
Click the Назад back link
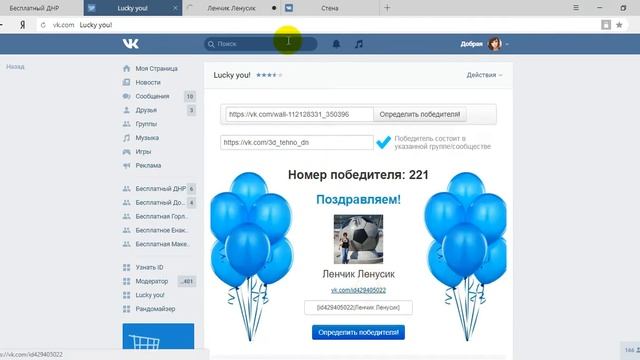[15, 67]
